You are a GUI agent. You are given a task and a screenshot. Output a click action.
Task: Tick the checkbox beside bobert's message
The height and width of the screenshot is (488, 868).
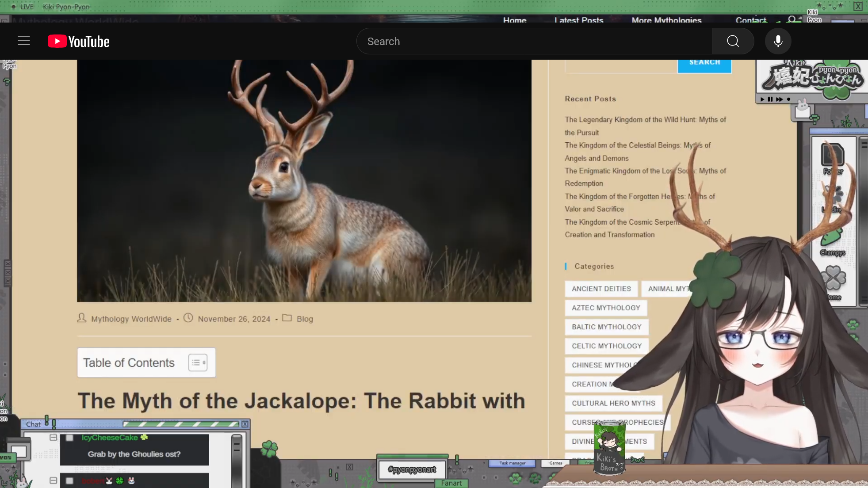coord(69,480)
